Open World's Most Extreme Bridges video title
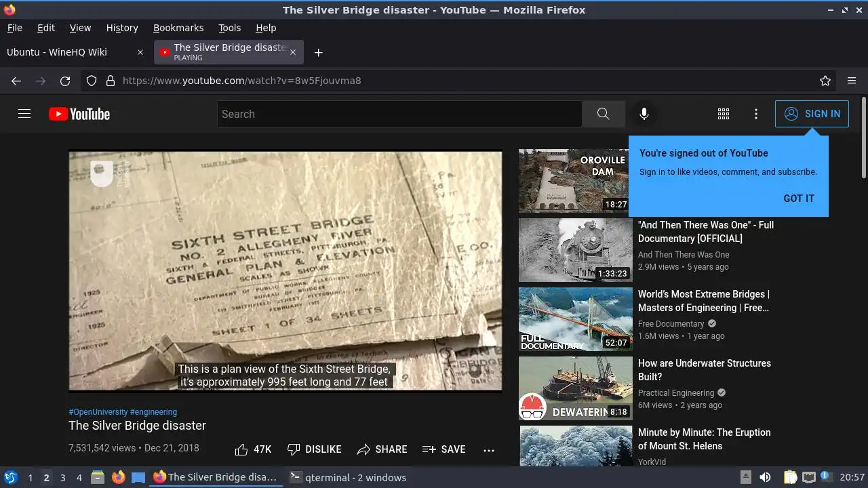 (x=704, y=301)
